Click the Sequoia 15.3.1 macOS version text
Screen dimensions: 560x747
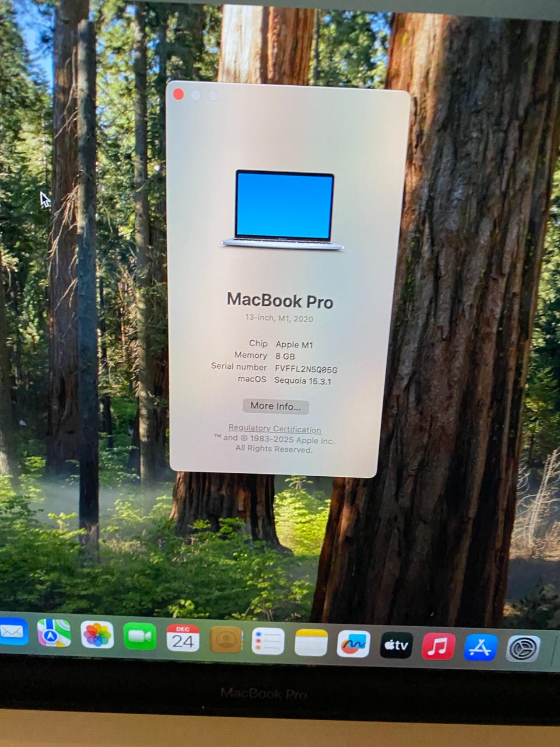pyautogui.click(x=303, y=381)
